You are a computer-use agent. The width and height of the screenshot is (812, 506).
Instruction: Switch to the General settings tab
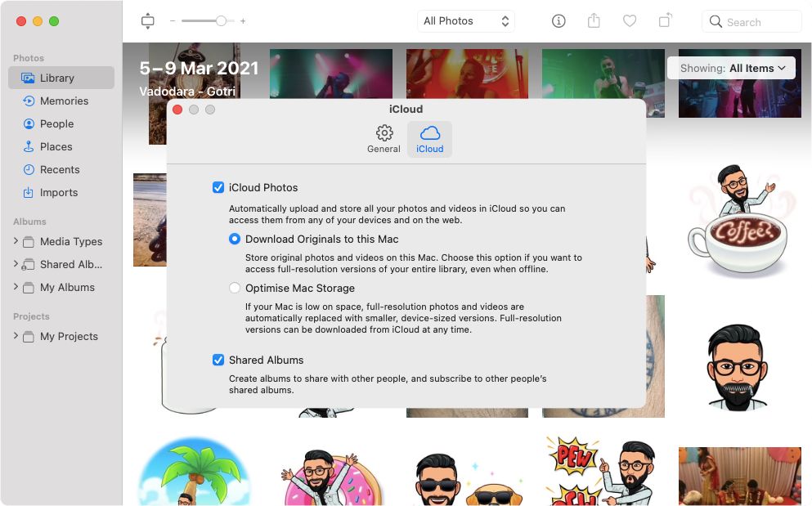(384, 139)
